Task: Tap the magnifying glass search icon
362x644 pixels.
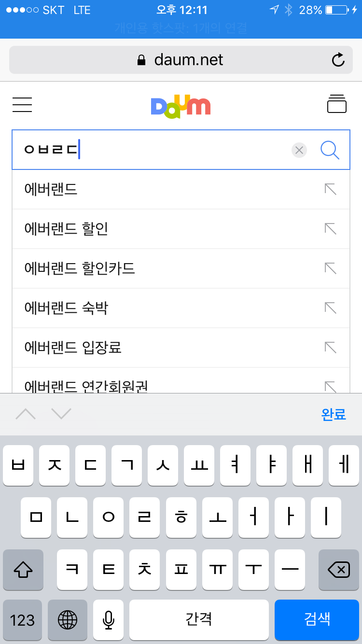Action: 330,150
